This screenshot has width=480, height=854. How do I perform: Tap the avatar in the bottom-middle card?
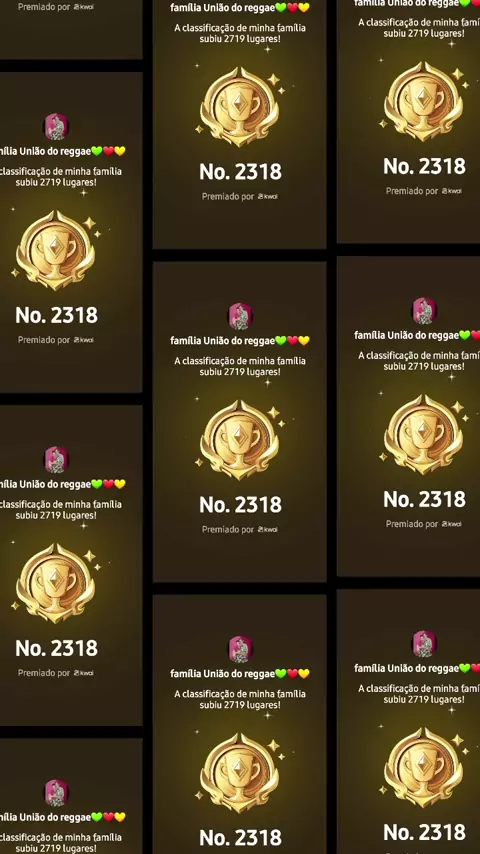(x=240, y=649)
